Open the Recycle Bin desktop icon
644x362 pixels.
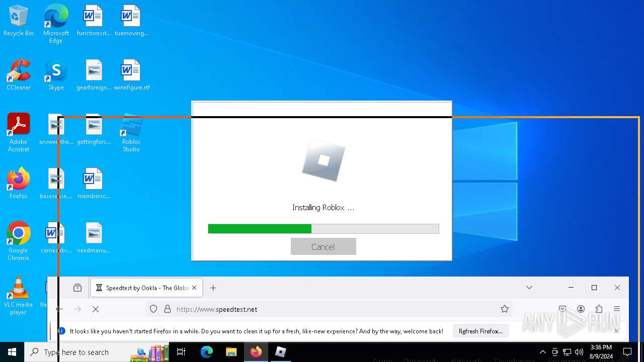click(19, 21)
